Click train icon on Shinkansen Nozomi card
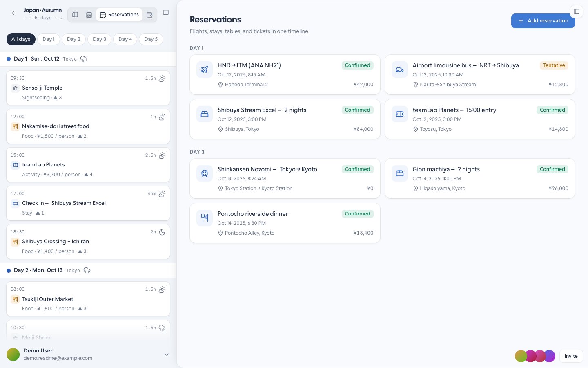 click(205, 173)
